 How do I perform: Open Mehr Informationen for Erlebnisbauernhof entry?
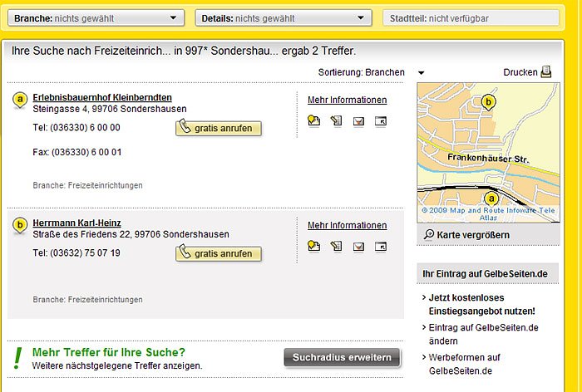click(x=347, y=100)
